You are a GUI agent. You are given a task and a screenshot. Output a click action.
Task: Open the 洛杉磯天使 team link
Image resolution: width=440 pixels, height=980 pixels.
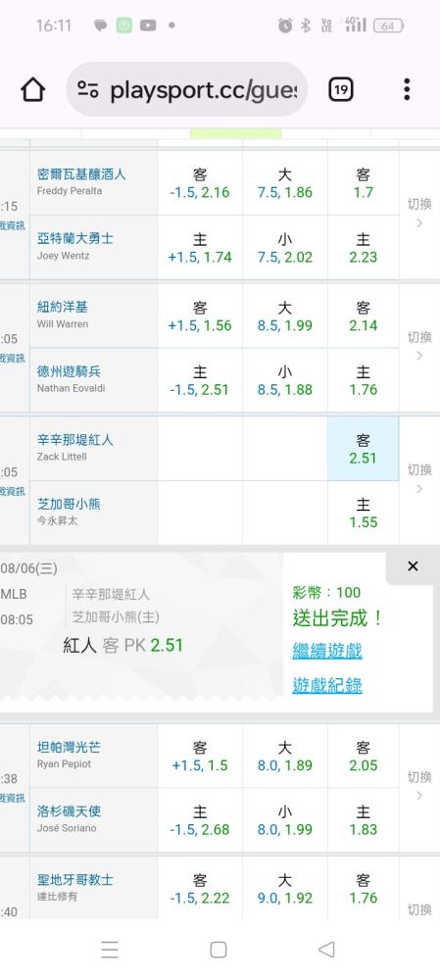point(69,811)
